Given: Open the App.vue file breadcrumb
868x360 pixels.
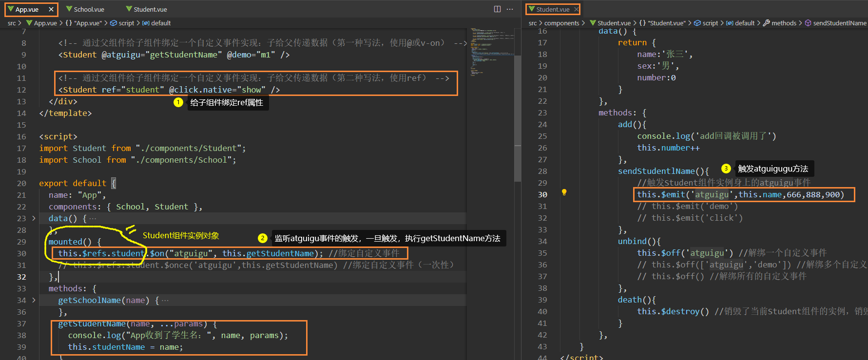Looking at the screenshot, I should (x=41, y=23).
